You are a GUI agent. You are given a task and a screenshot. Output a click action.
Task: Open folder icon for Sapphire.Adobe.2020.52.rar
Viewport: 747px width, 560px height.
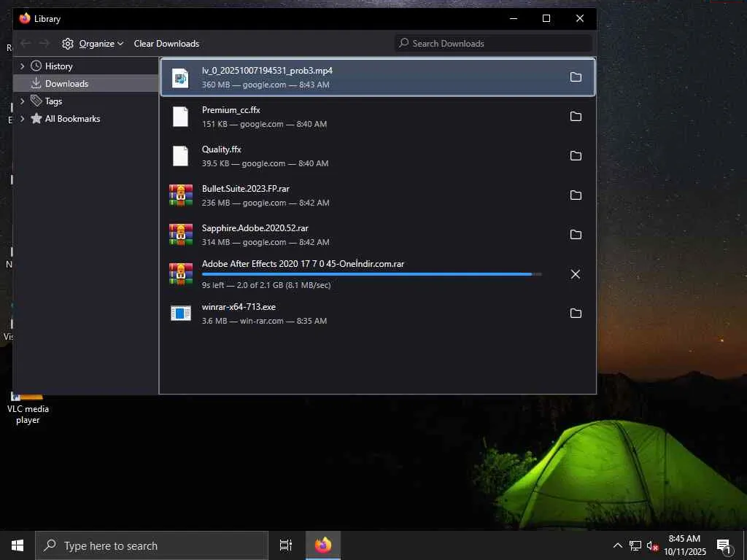point(576,235)
